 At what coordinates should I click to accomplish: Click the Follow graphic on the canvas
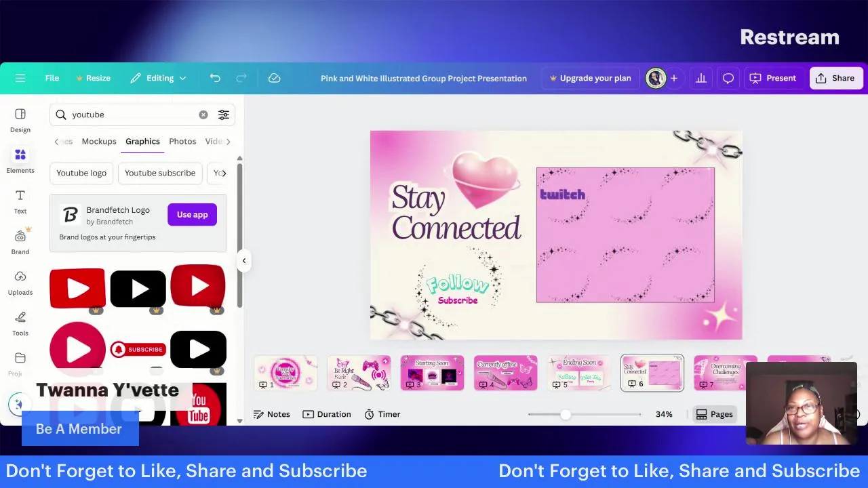pos(458,283)
